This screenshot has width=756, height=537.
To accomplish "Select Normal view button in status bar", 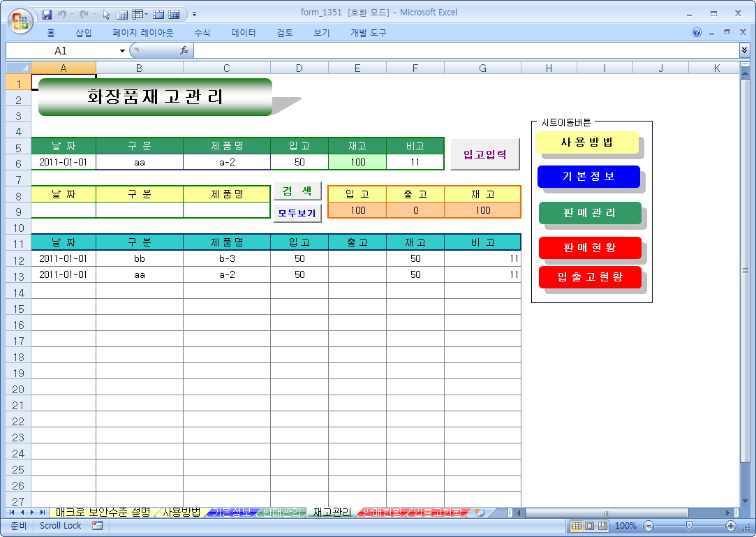I will point(577,525).
